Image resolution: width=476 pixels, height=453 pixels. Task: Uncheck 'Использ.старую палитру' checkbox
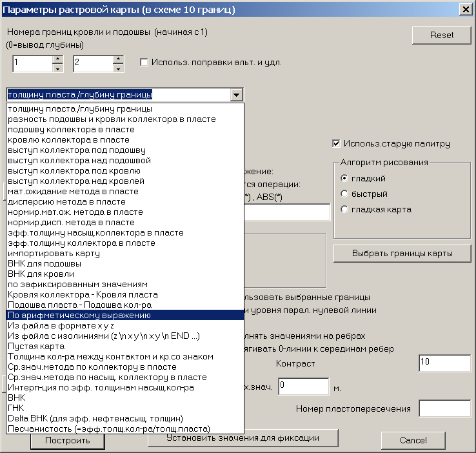point(336,144)
